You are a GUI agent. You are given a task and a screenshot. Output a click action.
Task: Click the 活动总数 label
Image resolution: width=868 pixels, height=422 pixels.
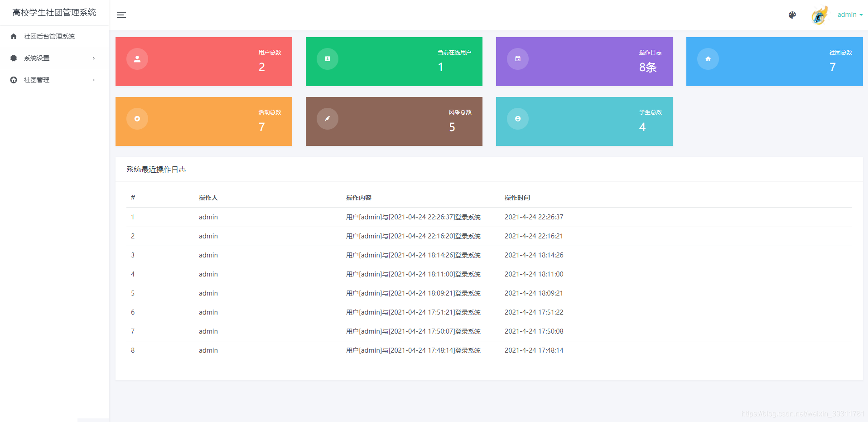(x=270, y=112)
